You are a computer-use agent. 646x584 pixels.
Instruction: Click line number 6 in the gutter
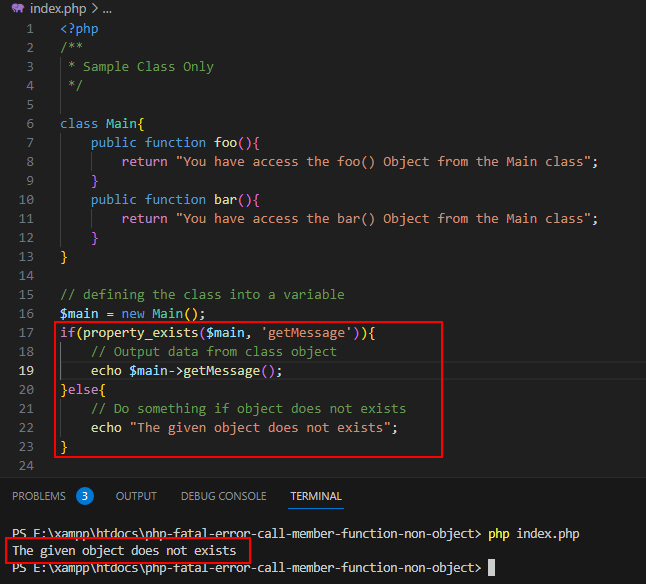coord(30,124)
